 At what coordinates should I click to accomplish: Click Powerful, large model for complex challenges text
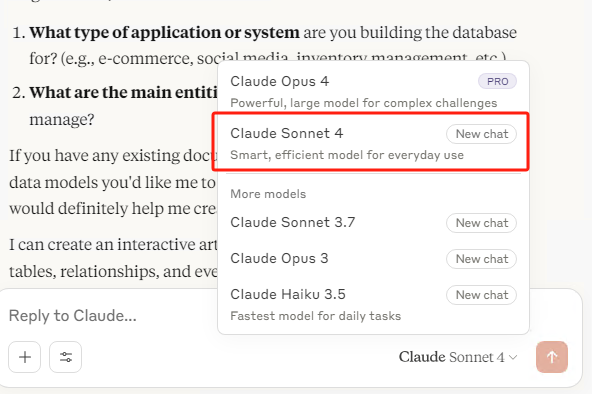pos(364,103)
